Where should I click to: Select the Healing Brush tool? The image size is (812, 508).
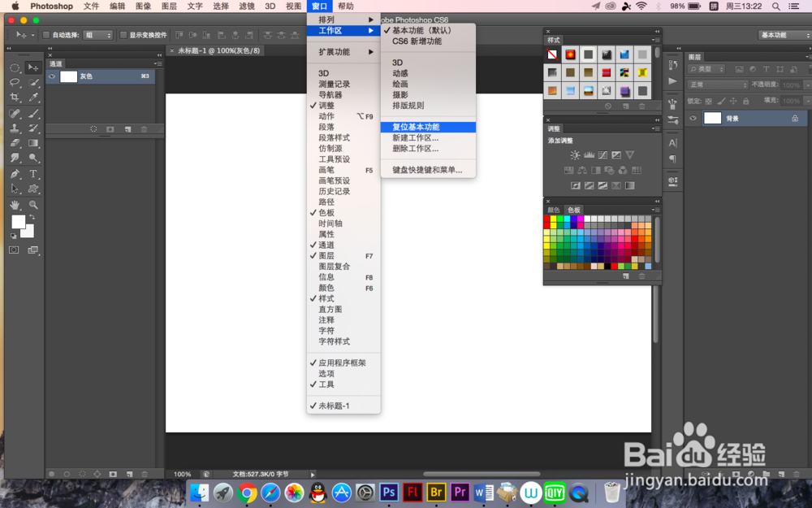coord(15,114)
